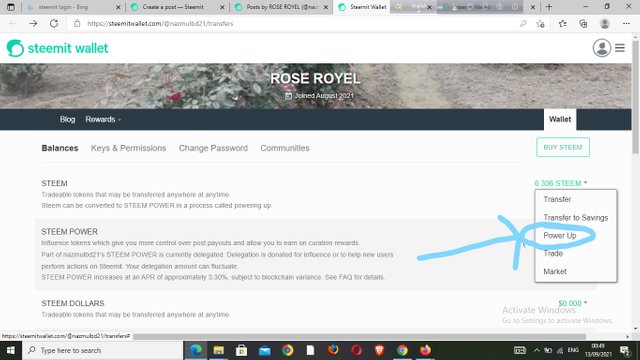This screenshot has height=360, width=640.
Task: Open a new browser tab
Action: 549,7
